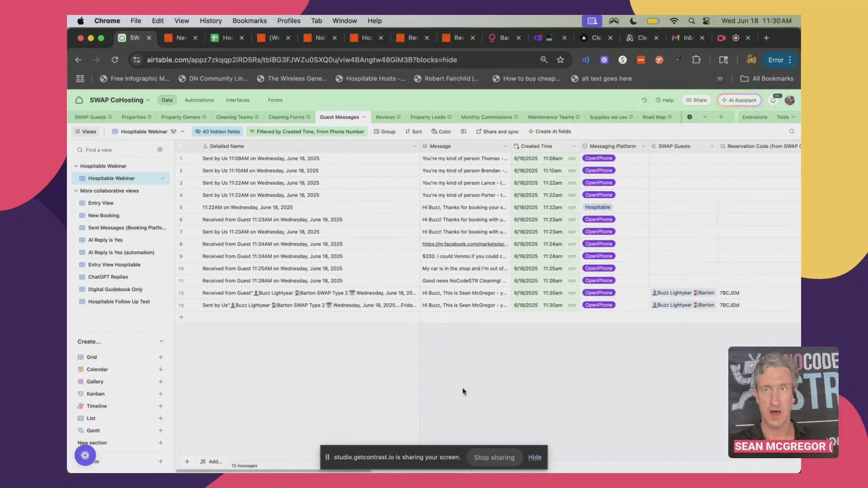
Task: Expand the tables list chevron
Action: coord(705,117)
